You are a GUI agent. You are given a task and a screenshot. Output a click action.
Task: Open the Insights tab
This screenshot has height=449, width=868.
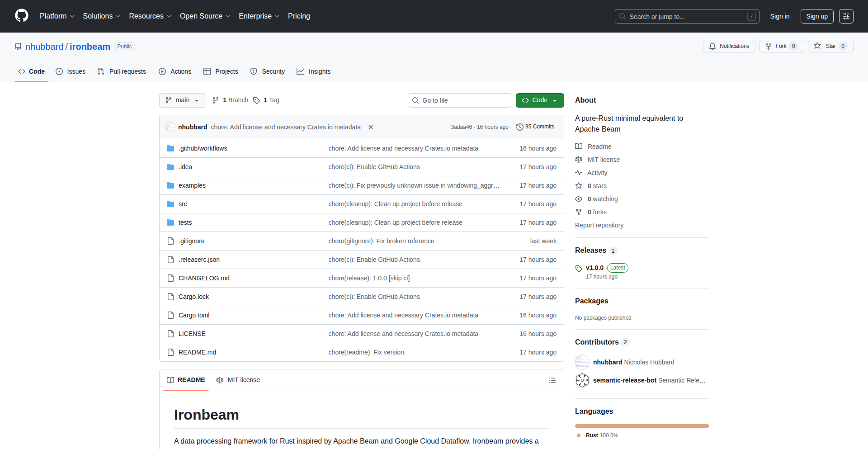(314, 71)
